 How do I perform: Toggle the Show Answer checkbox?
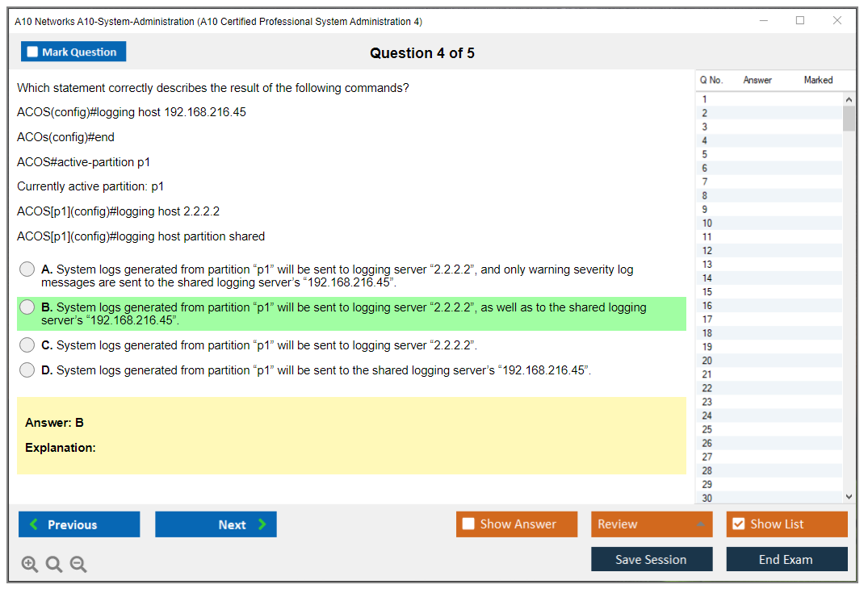coord(469,524)
